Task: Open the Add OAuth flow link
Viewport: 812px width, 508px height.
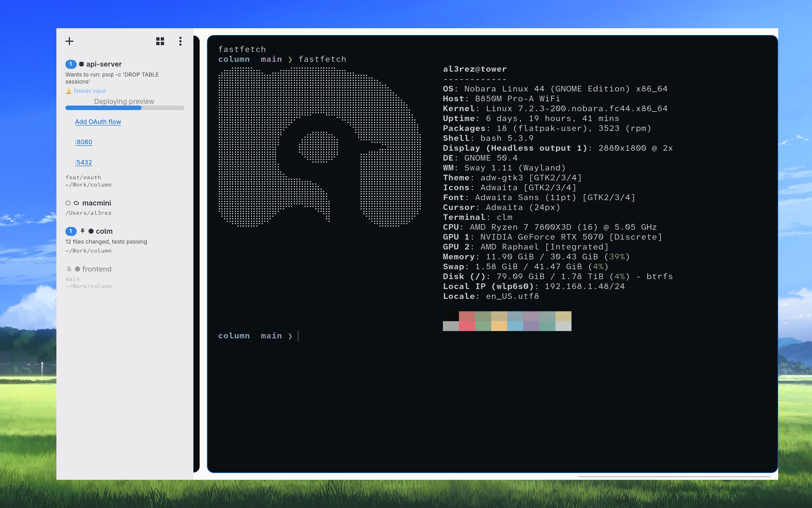Action: click(98, 122)
